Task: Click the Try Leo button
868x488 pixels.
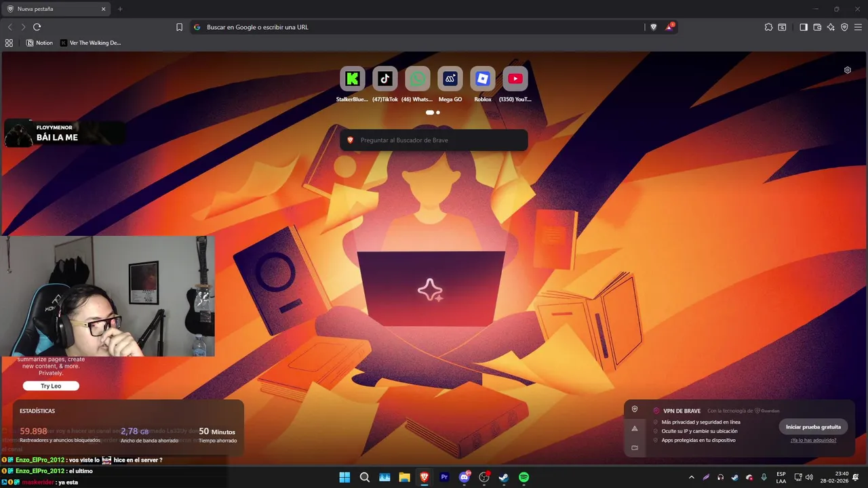Action: [x=51, y=386]
